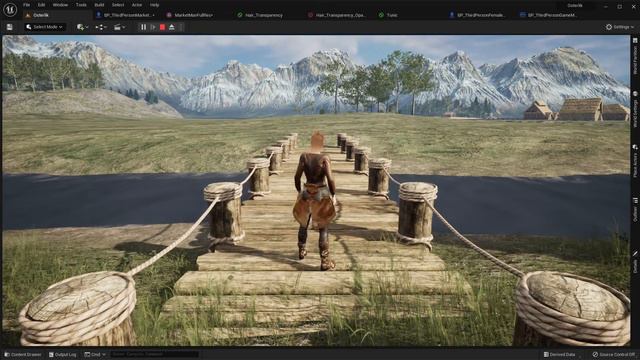
Task: Switch to the BP_ThirdPersonFemale tab
Action: tap(477, 15)
